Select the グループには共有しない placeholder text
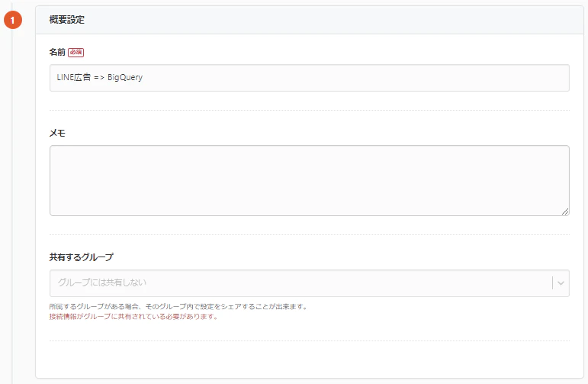Viewport: 588px width, 384px height. [x=100, y=283]
